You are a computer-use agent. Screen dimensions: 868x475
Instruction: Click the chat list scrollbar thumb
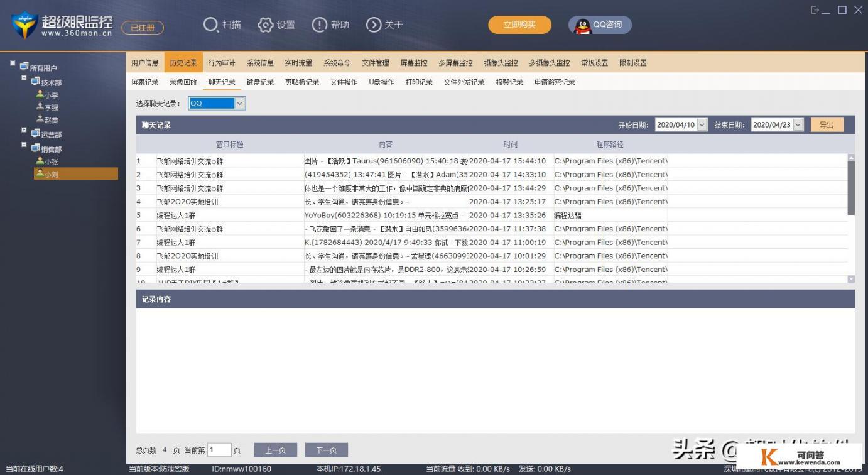click(851, 188)
